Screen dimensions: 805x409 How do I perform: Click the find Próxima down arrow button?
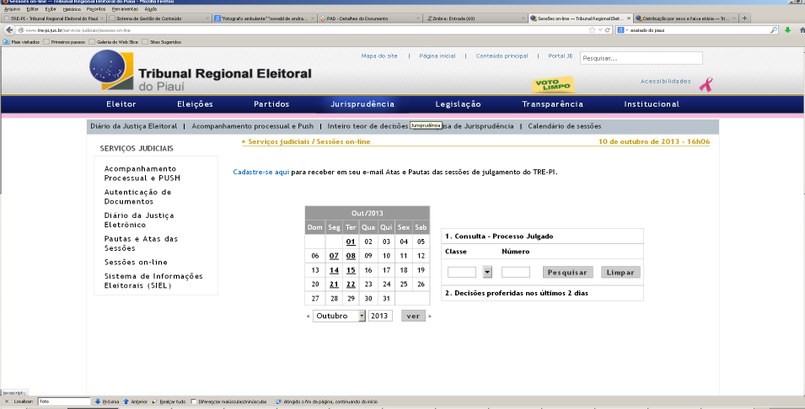coord(107,401)
